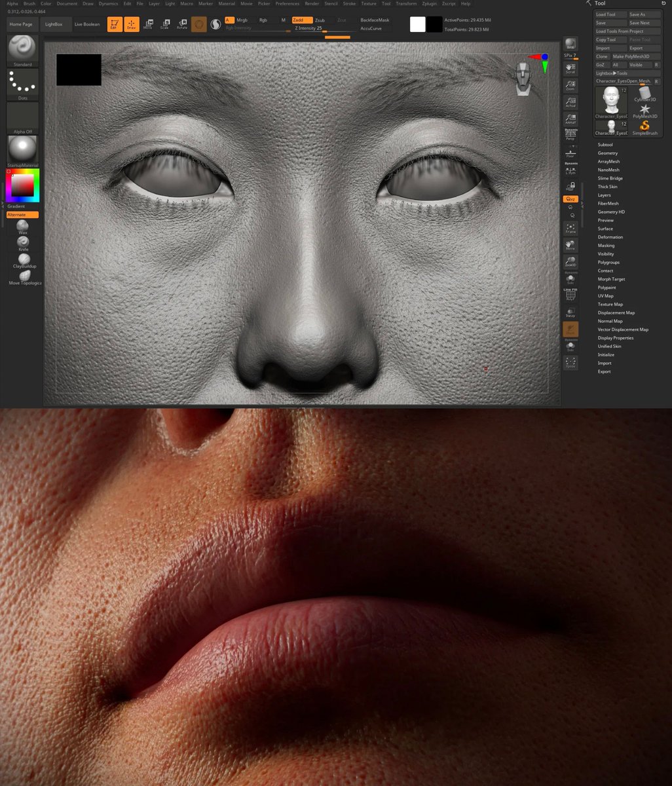Image resolution: width=672 pixels, height=786 pixels.
Task: Select the Character_EyesOpen mesh thumbnail
Action: (x=610, y=102)
